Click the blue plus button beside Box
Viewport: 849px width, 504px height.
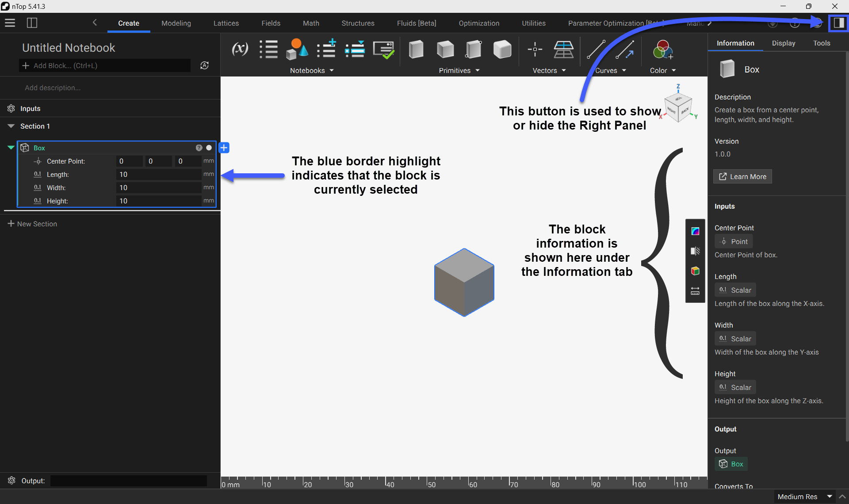click(x=224, y=148)
